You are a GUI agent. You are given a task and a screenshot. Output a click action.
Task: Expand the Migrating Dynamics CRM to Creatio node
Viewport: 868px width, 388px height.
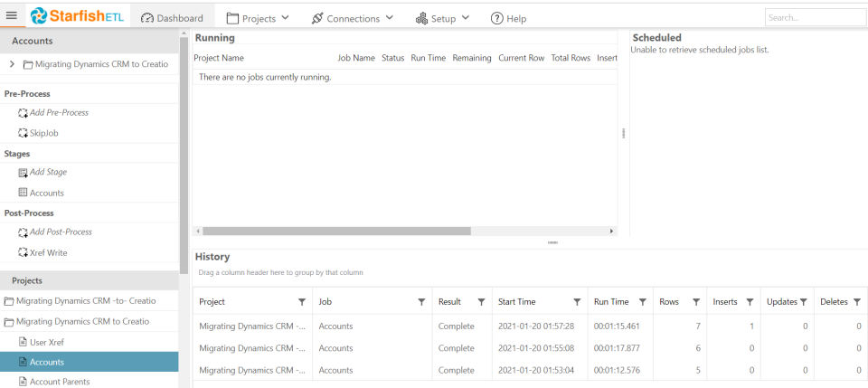coord(12,64)
